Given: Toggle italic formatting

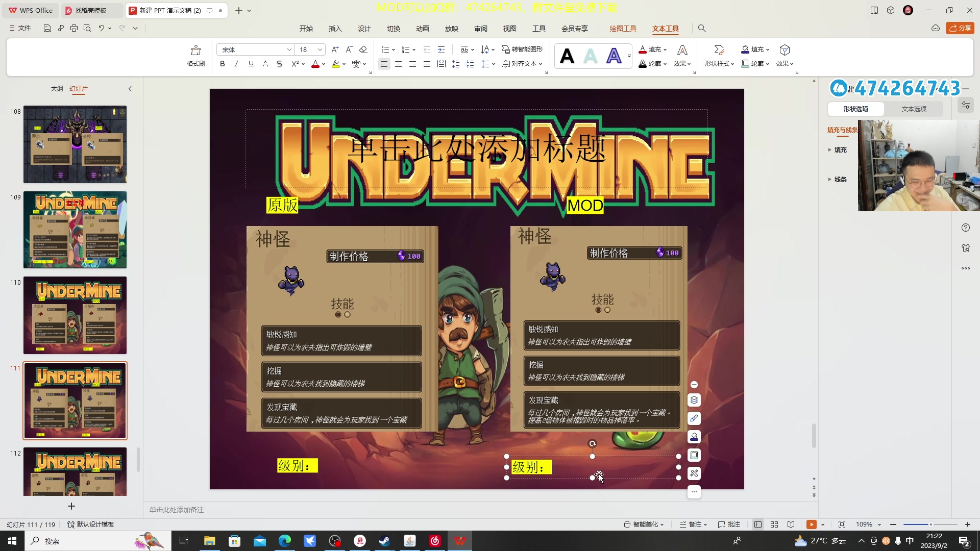Looking at the screenshot, I should coord(236,64).
